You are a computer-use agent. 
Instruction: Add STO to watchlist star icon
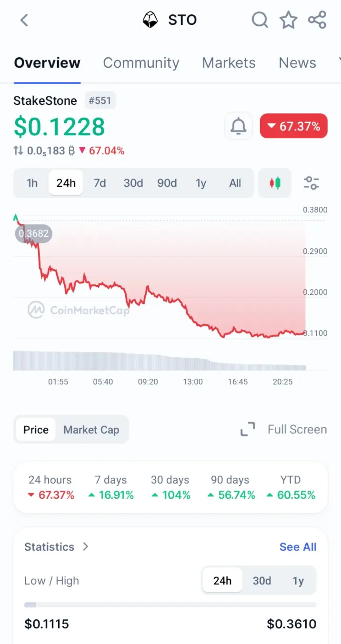click(x=288, y=20)
